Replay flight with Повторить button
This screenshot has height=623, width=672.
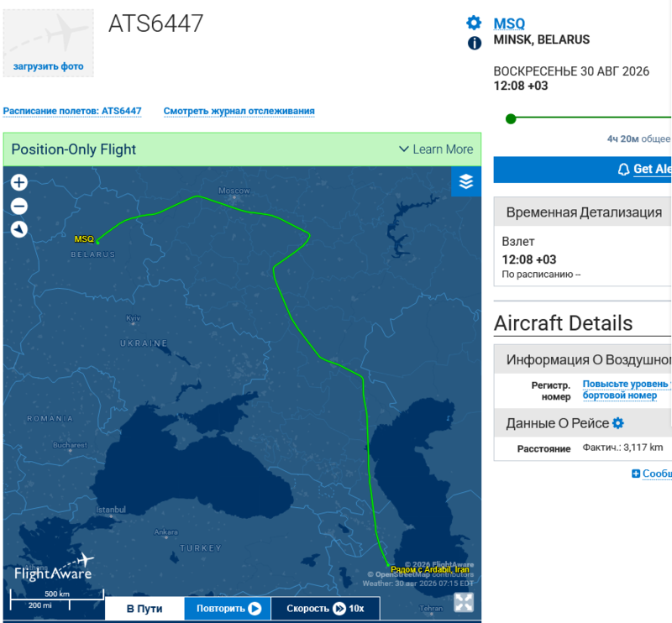point(228,609)
